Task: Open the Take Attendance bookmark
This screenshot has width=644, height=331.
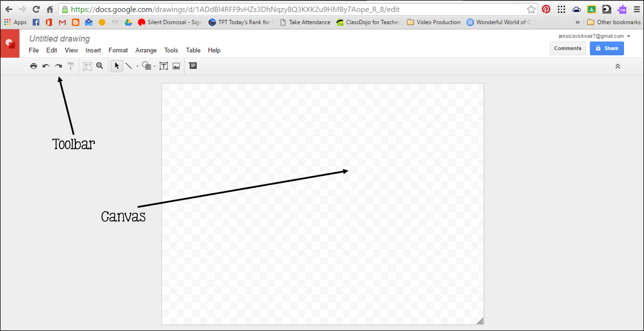Action: (305, 22)
